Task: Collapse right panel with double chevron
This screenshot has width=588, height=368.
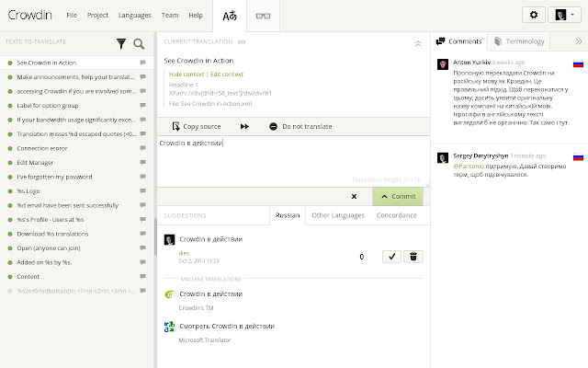Action: (x=579, y=41)
